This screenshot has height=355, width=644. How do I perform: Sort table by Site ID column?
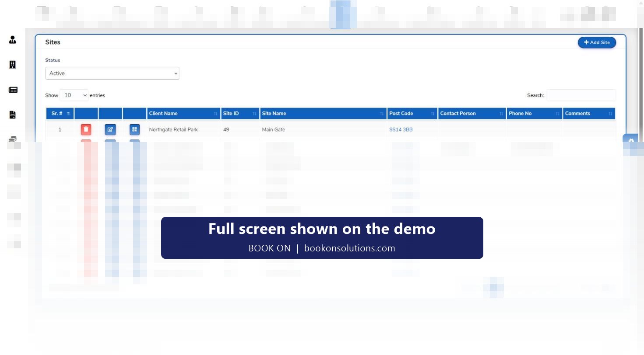pyautogui.click(x=240, y=114)
